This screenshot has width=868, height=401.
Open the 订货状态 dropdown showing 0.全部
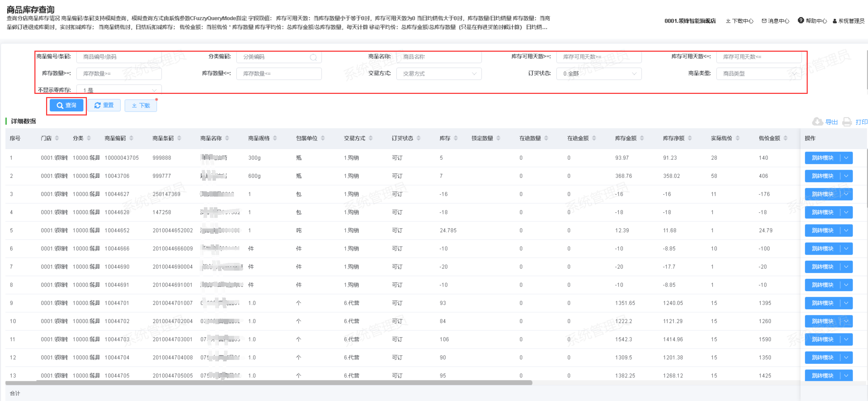599,74
